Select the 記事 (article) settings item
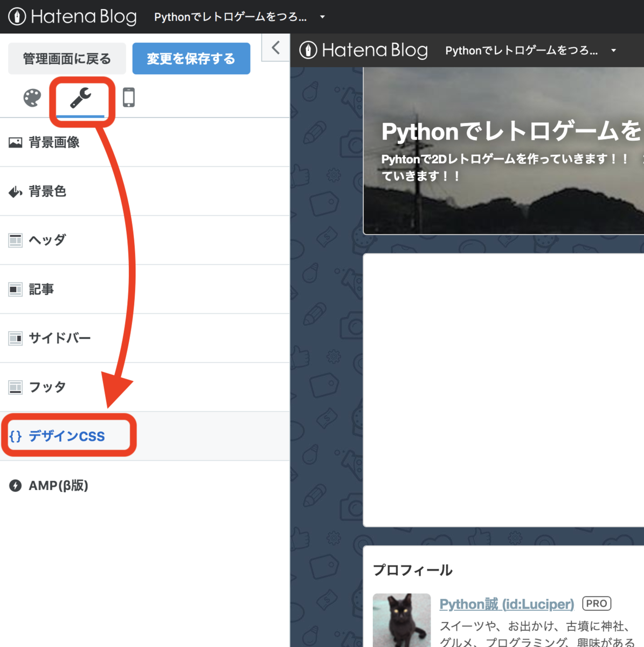This screenshot has width=644, height=647. pyautogui.click(x=41, y=289)
